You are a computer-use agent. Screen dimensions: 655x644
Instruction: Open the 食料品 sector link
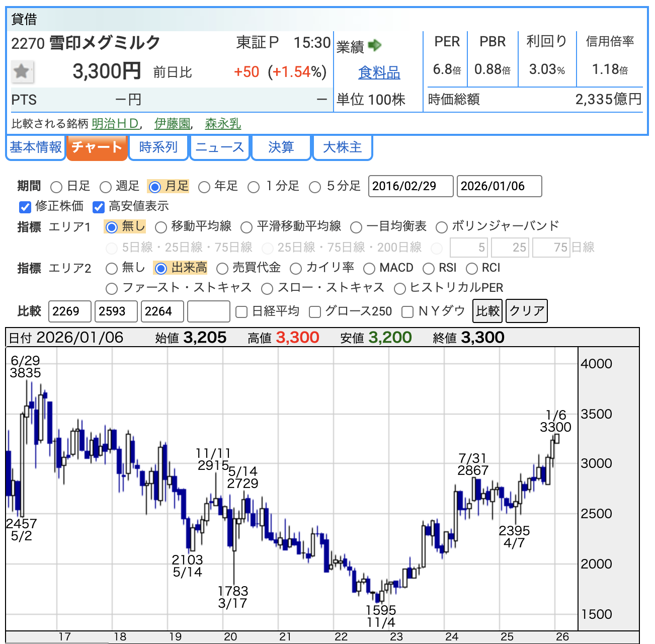click(x=379, y=73)
